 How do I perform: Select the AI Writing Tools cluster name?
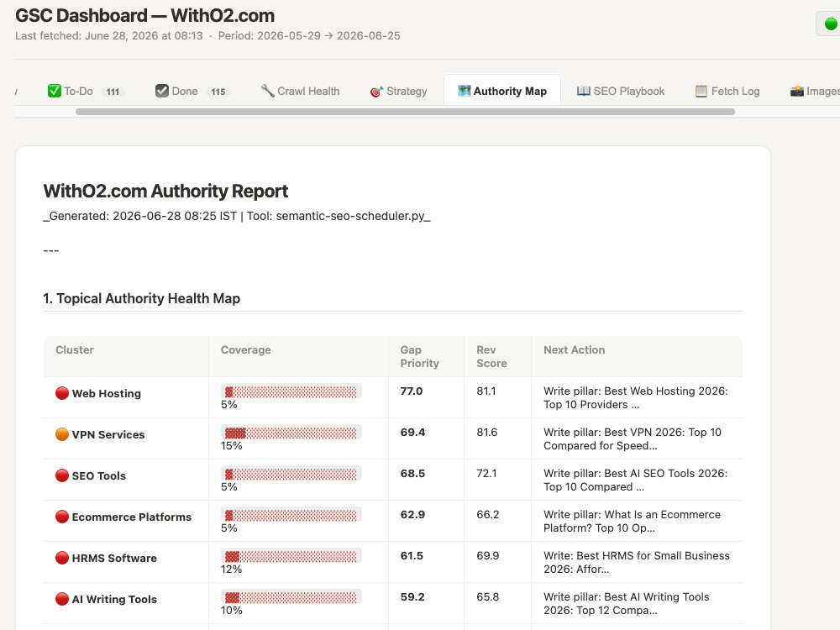[114, 599]
